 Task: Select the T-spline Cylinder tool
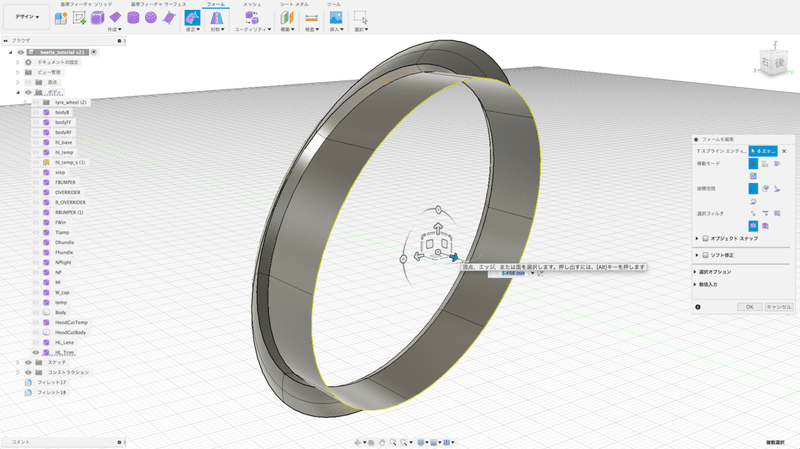click(133, 18)
